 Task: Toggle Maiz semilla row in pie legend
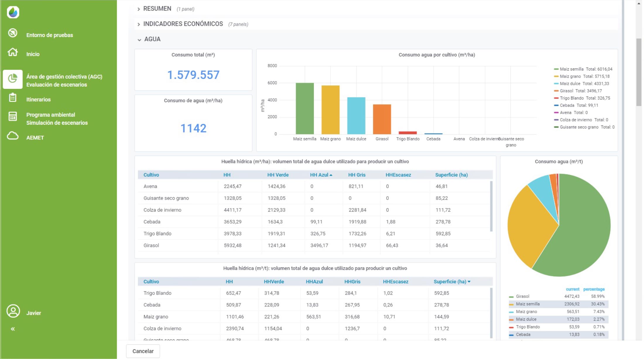[x=559, y=304]
